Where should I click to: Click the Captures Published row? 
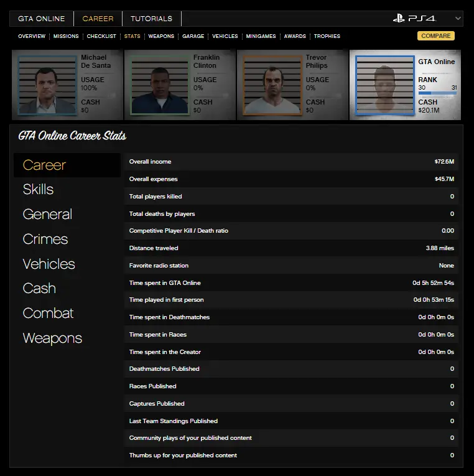[x=291, y=403]
